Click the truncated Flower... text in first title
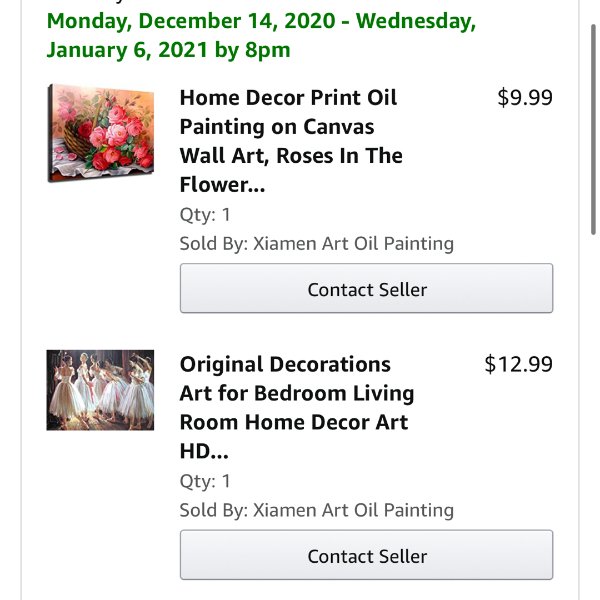Screen dimensions: 600x600 click(x=222, y=185)
